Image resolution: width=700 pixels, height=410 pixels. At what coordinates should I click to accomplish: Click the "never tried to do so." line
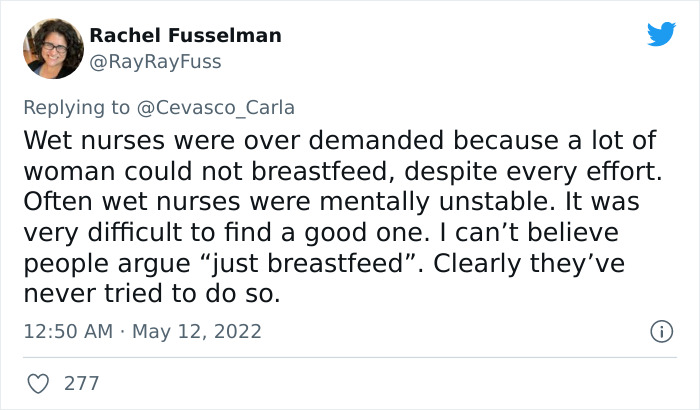point(155,295)
